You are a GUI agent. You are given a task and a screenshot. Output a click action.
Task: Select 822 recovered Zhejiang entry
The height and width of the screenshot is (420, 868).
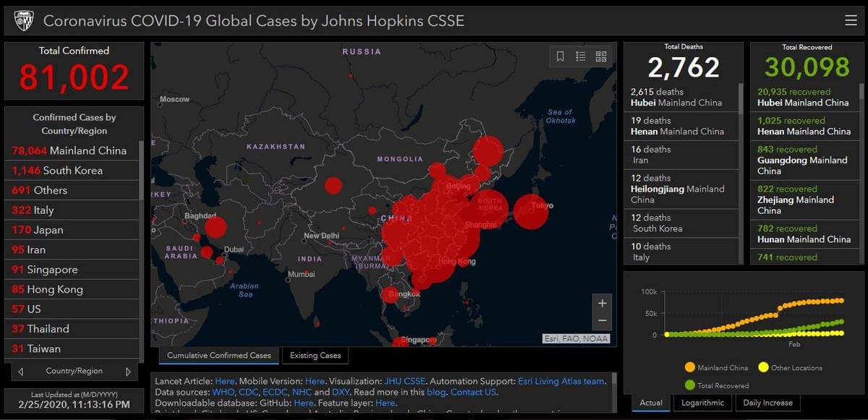(806, 200)
